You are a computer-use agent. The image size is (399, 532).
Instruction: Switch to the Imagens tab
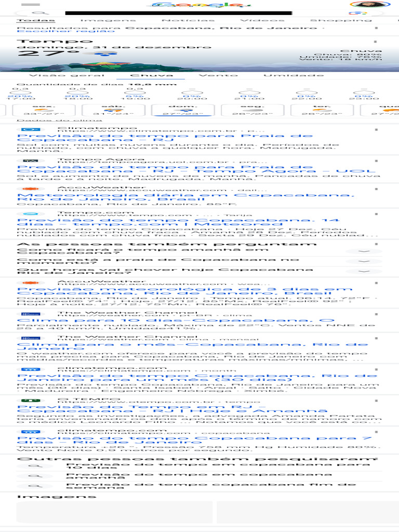point(108,20)
